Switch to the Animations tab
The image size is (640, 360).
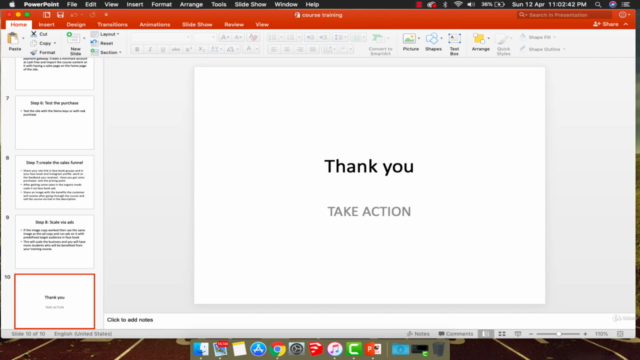[x=155, y=24]
